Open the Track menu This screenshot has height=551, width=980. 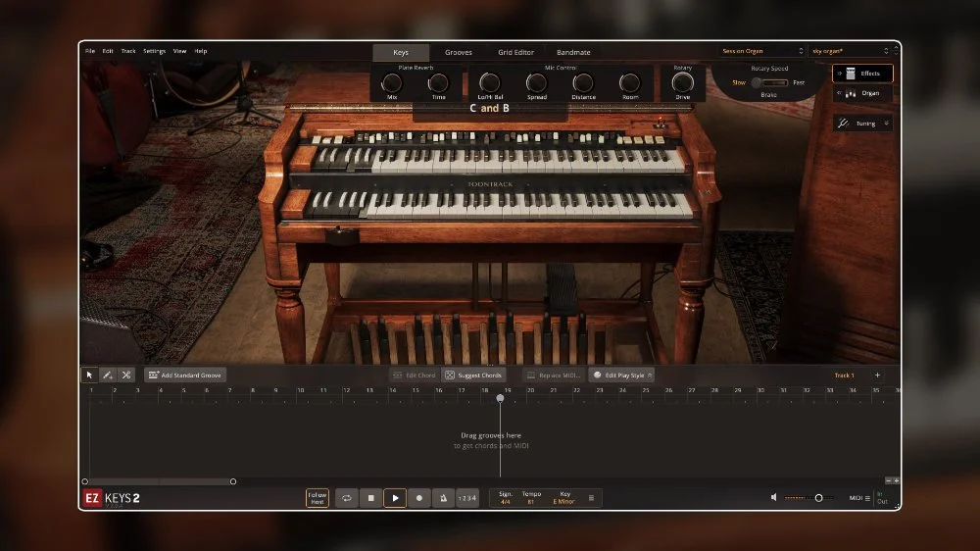click(x=128, y=51)
